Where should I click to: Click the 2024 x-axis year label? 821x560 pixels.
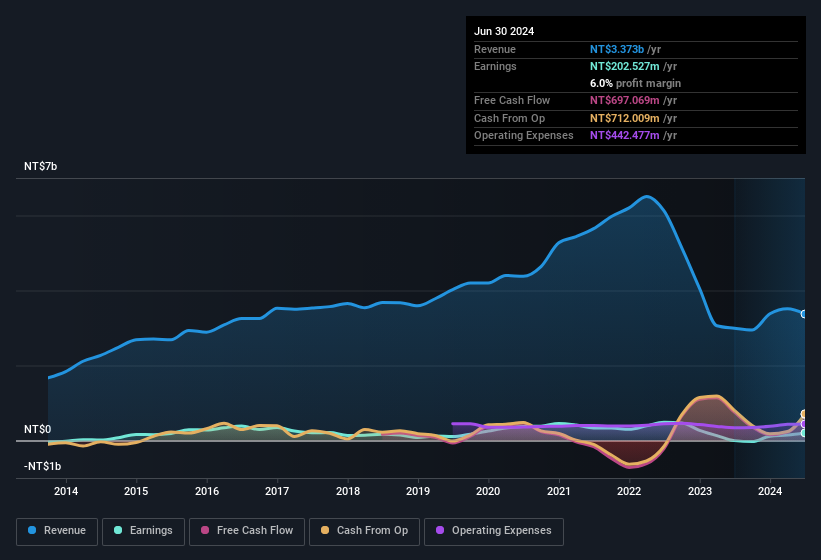pyautogui.click(x=770, y=491)
